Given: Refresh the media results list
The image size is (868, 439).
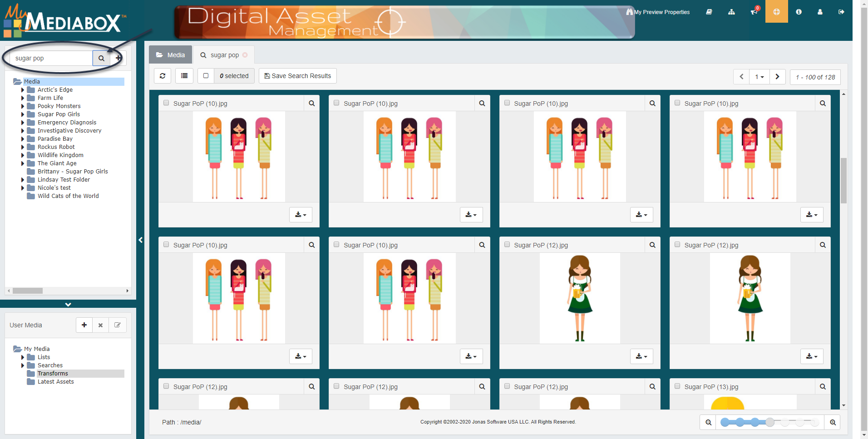Looking at the screenshot, I should [163, 76].
